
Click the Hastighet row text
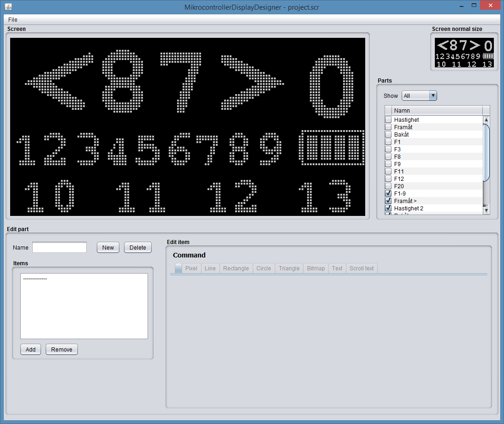coord(406,119)
